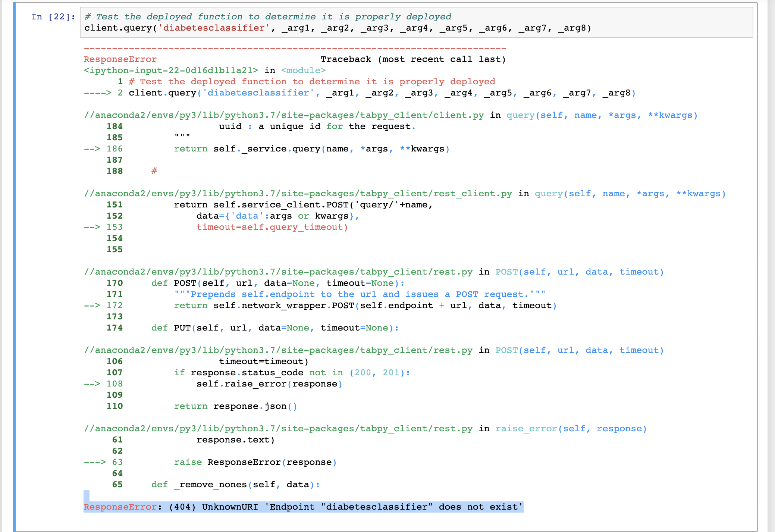Image resolution: width=775 pixels, height=532 pixels.
Task: Click the ipython-input-22 module reference
Action: point(171,71)
